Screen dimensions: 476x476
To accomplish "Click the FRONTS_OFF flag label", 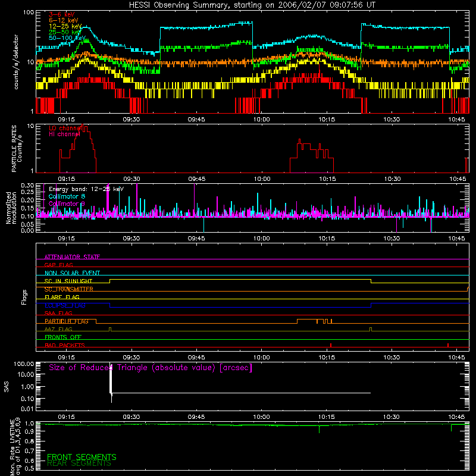I will tap(63, 337).
